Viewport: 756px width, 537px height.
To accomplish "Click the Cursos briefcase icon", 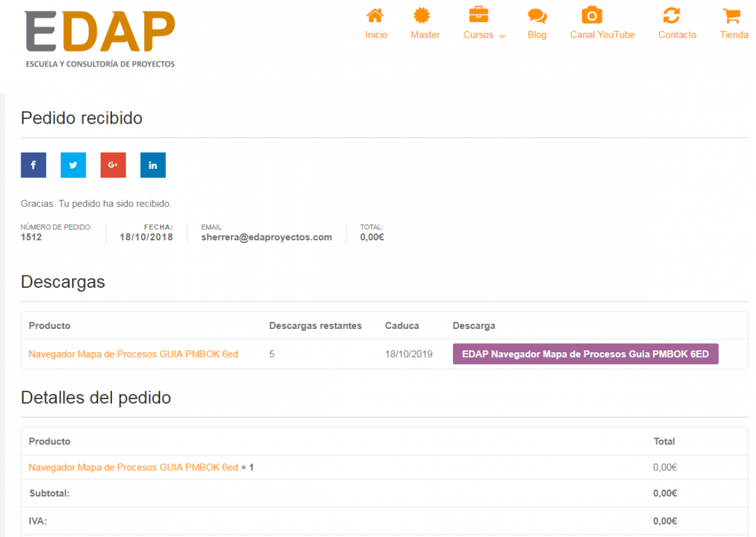I will point(479,14).
